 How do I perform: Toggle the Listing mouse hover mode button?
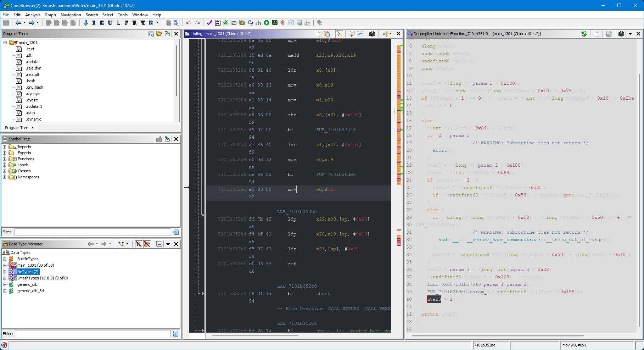point(338,34)
